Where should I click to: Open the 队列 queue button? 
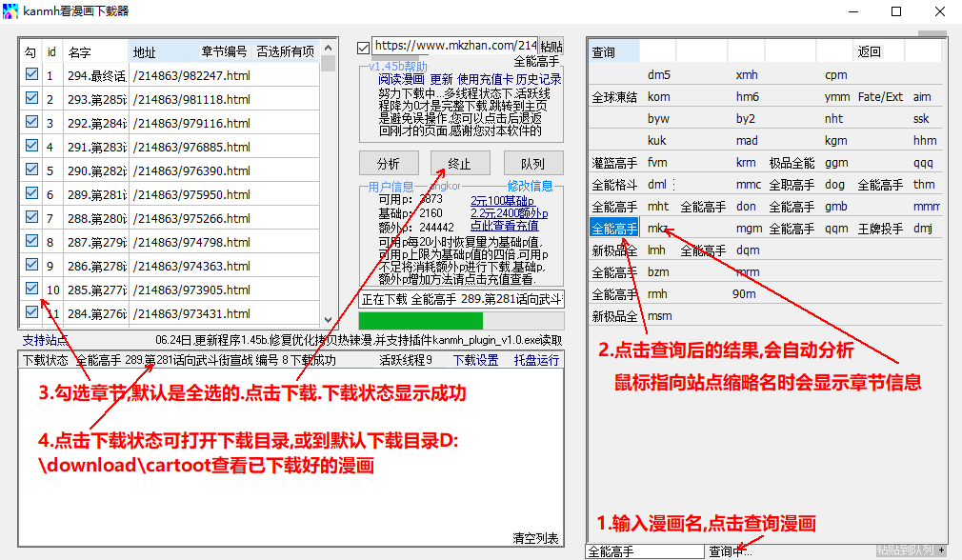[532, 163]
